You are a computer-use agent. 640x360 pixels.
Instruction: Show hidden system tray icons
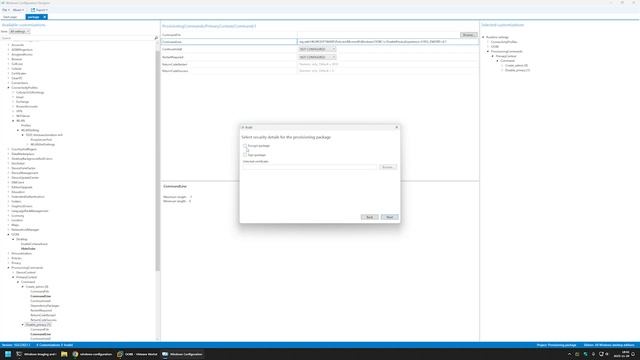pyautogui.click(x=569, y=354)
